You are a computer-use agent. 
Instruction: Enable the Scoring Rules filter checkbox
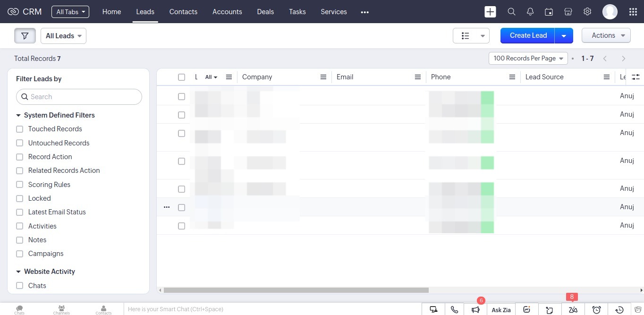[x=20, y=185]
